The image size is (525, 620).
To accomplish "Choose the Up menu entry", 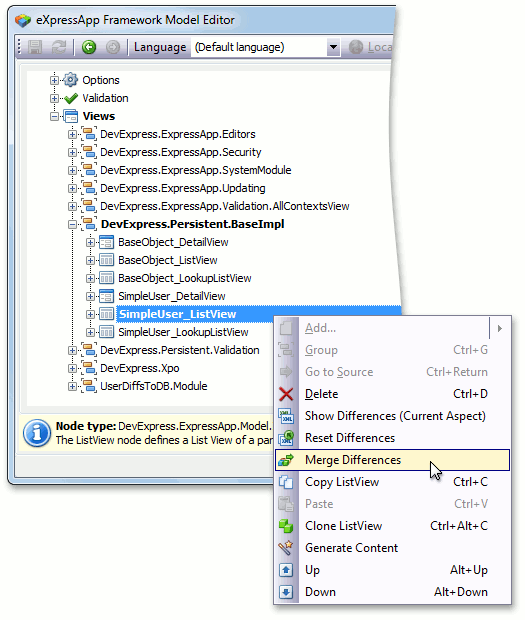I will pyautogui.click(x=393, y=570).
